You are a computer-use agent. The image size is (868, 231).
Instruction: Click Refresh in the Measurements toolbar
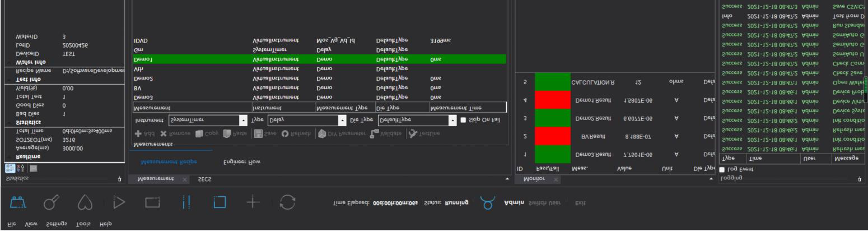coord(297,133)
